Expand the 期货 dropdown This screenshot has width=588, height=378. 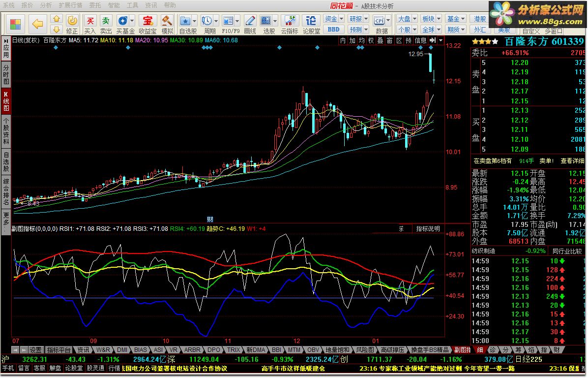[463, 29]
